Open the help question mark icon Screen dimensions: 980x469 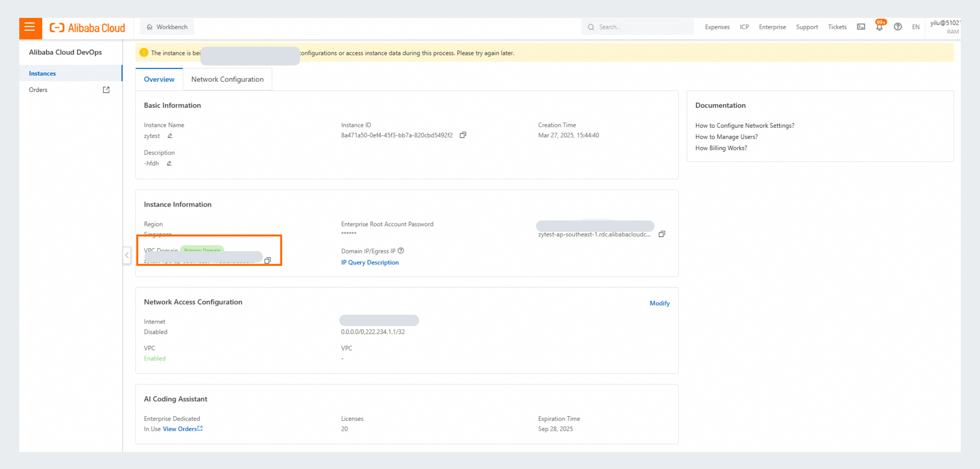click(x=898, y=27)
